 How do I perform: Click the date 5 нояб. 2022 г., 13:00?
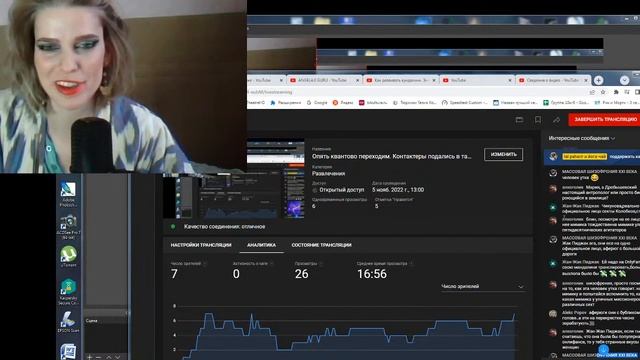tap(398, 190)
